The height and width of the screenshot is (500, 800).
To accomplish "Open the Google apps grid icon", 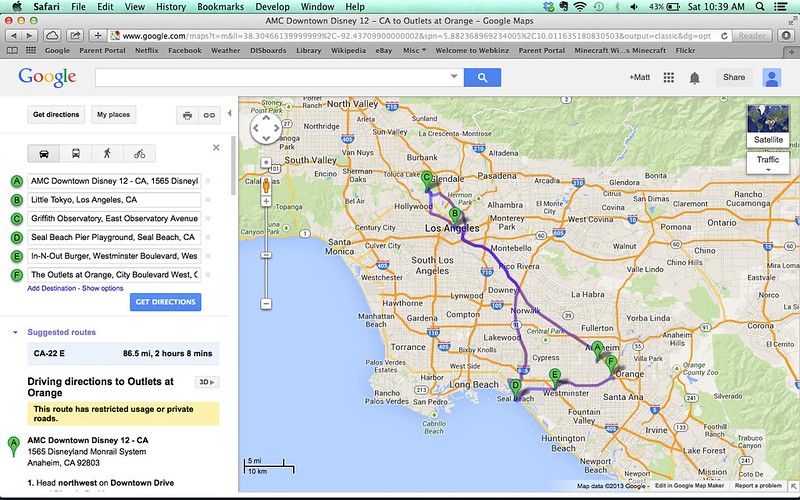I will [668, 78].
